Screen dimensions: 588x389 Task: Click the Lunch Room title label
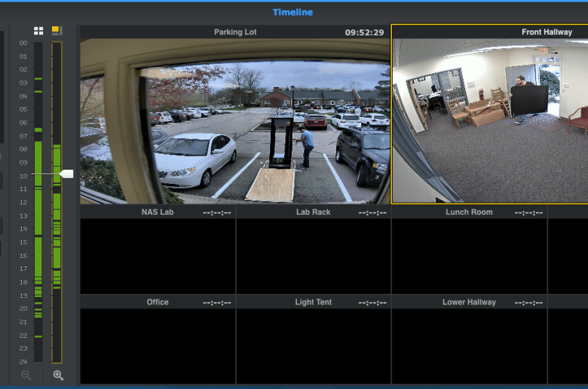(x=469, y=213)
